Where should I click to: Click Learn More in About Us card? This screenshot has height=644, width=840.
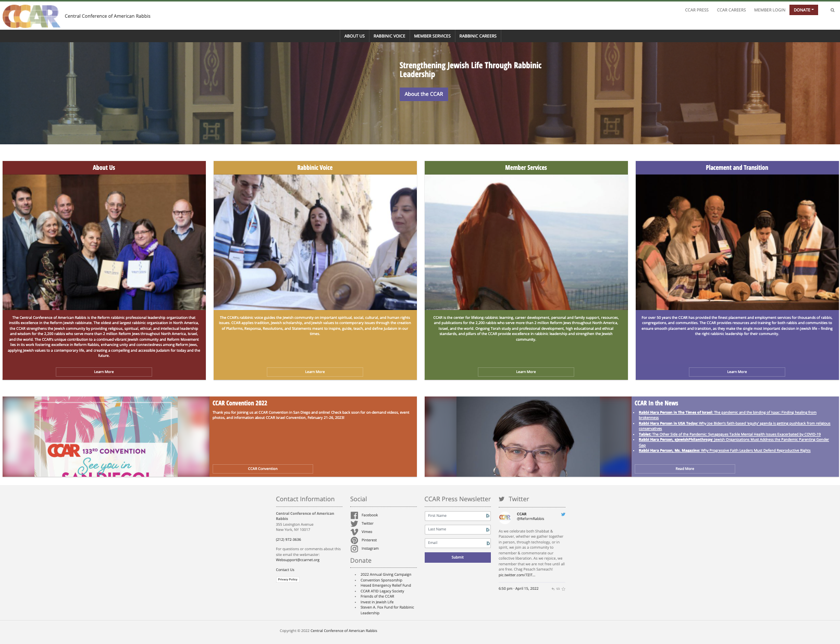point(104,372)
